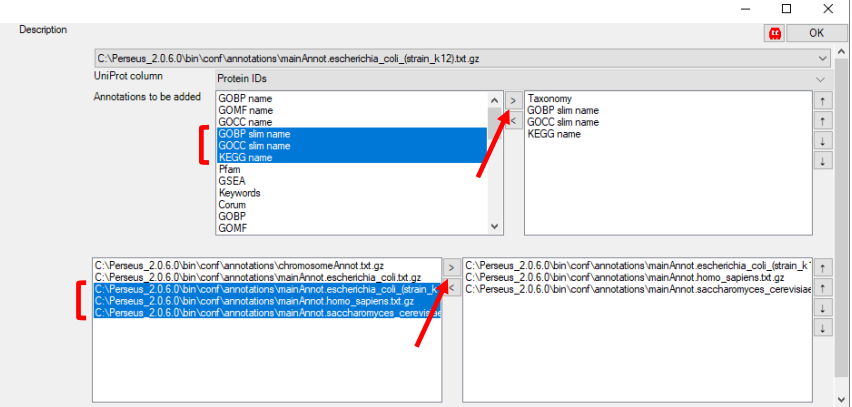Screen dimensions: 852x407
Task: Click the dialog's main scrollbar up arrow
Action: (x=840, y=52)
